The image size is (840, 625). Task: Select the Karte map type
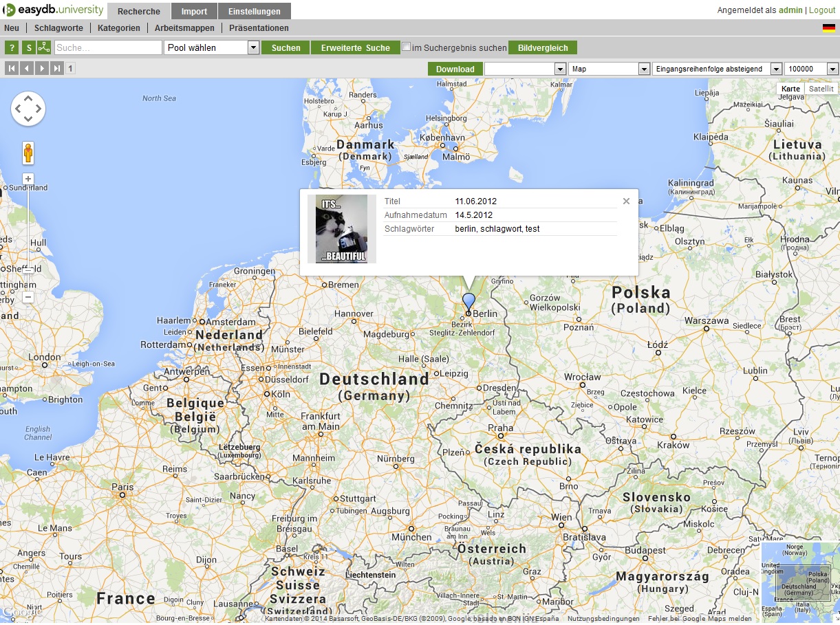click(790, 89)
